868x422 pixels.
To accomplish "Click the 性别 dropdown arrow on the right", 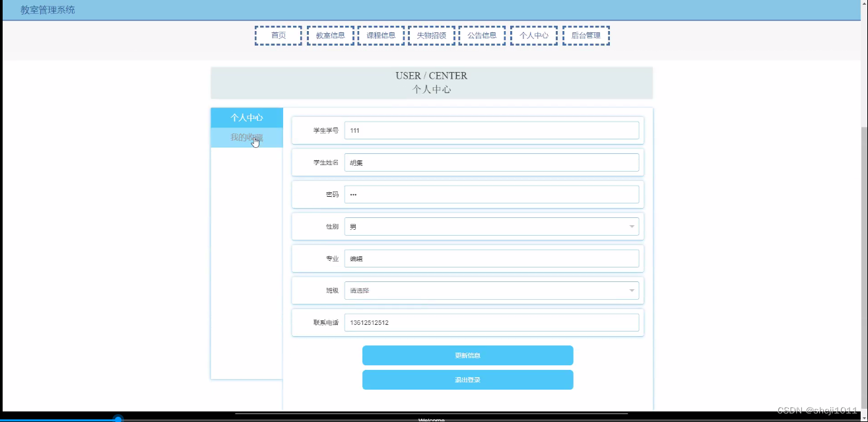I will [632, 226].
